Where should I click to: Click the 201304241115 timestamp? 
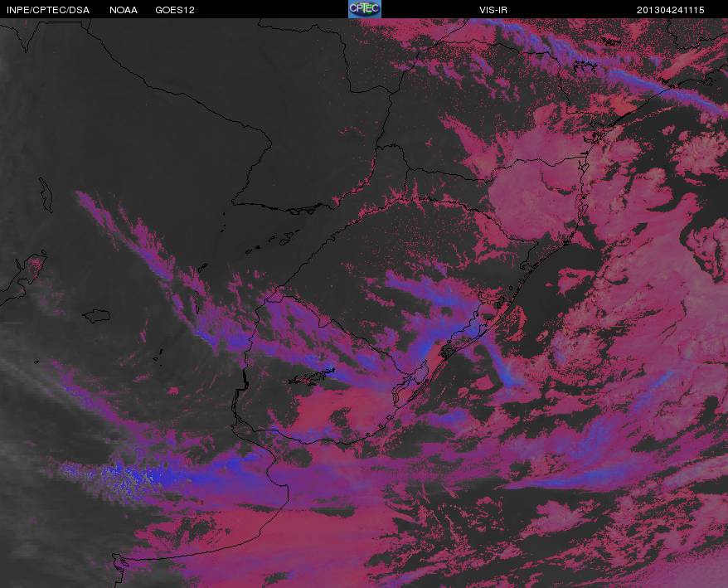671,10
